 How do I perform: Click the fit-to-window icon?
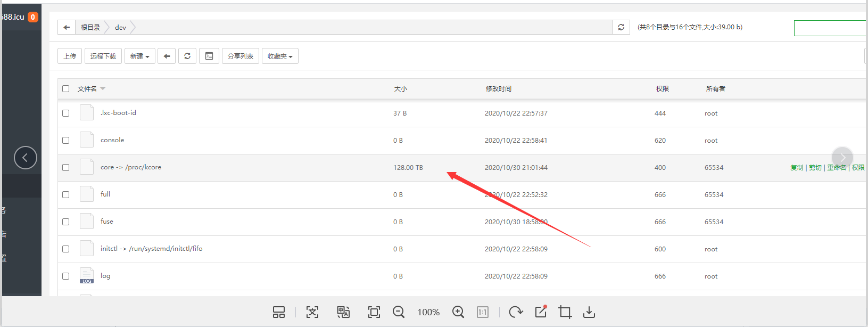tap(374, 312)
